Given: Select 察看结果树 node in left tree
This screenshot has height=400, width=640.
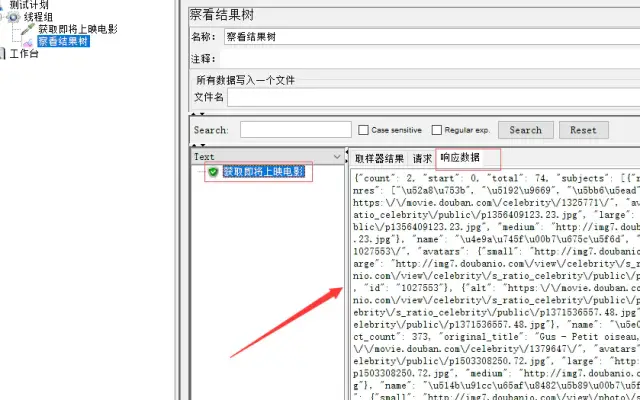Looking at the screenshot, I should pos(63,41).
